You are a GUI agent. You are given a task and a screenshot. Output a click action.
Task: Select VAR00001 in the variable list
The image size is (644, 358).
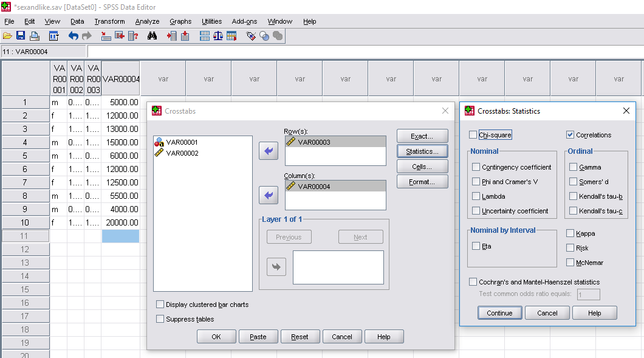(182, 142)
